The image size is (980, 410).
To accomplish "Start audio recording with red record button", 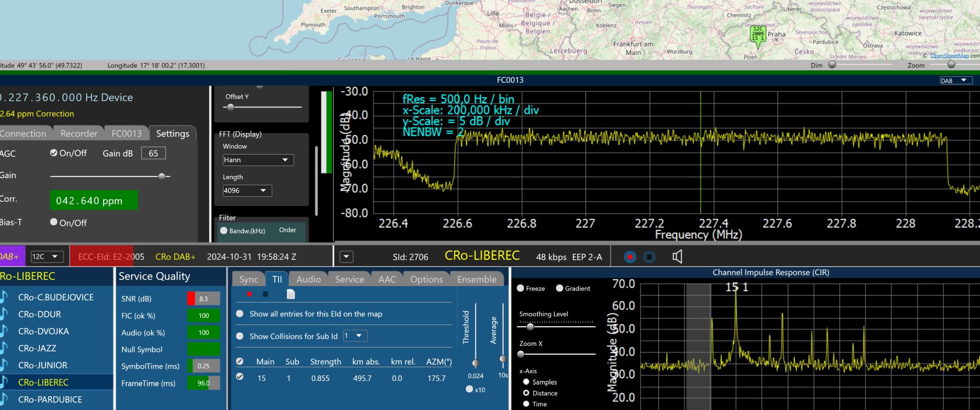I will (x=630, y=257).
